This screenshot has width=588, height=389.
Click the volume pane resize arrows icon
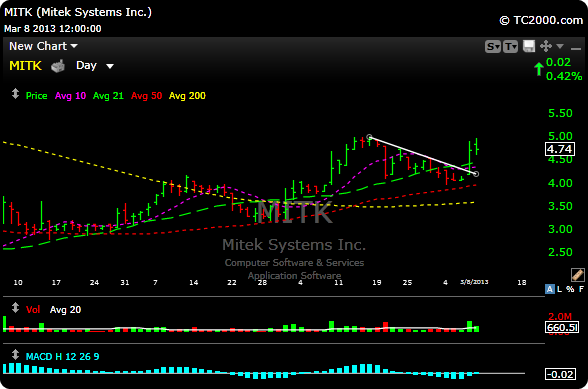(15, 308)
